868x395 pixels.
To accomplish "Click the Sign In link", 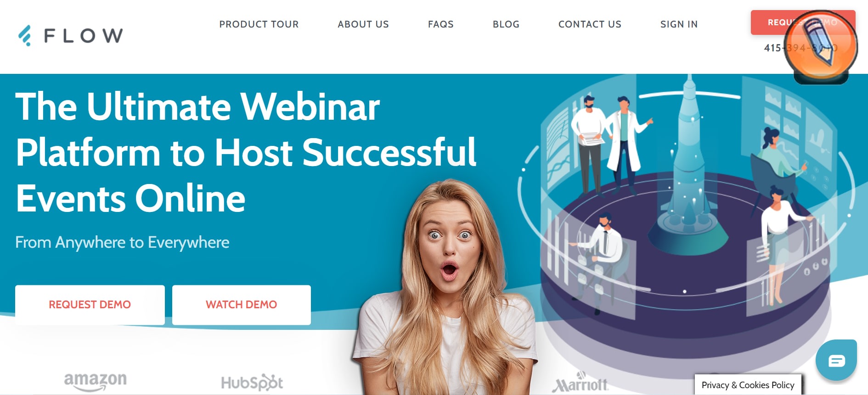I will click(679, 24).
